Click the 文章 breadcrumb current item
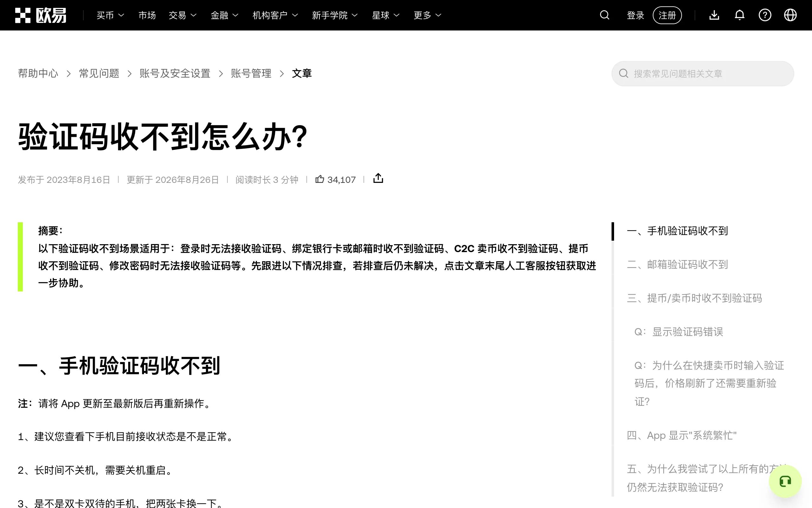This screenshot has height=508, width=812. point(302,73)
